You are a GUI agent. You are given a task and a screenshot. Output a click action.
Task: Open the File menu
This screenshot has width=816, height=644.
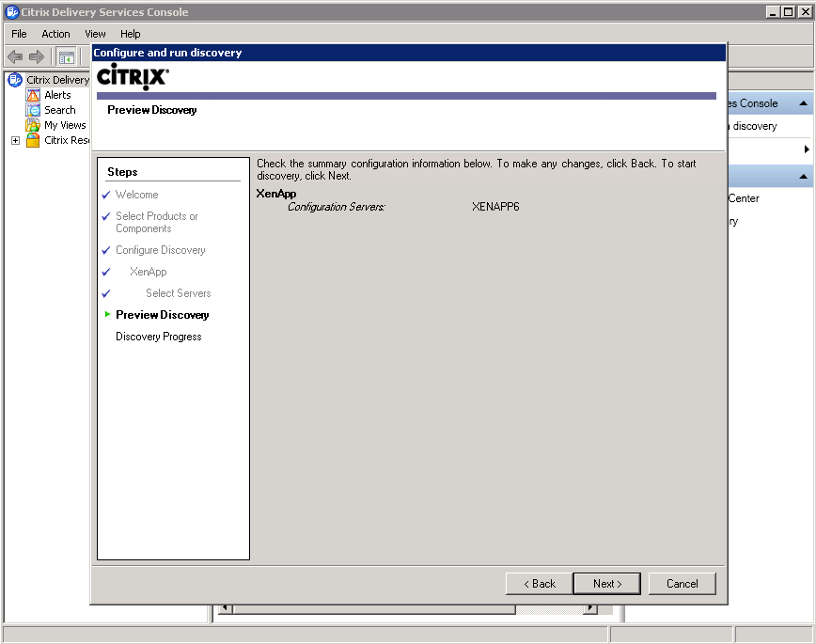(19, 34)
